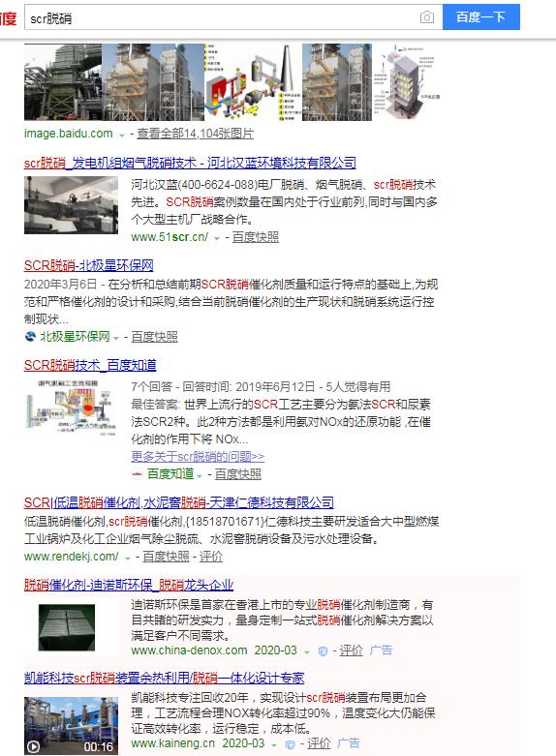
Task: Click the 北极星环保网 globe site icon
Action: tap(30, 336)
